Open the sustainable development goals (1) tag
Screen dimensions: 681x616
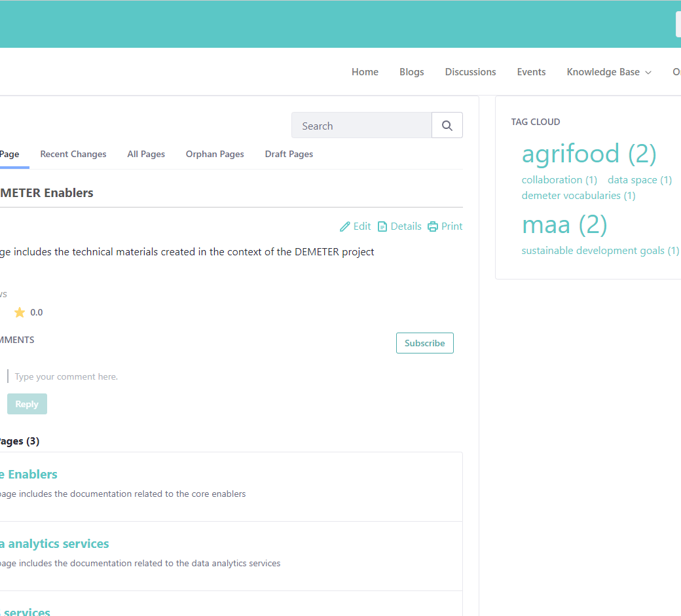tap(600, 251)
